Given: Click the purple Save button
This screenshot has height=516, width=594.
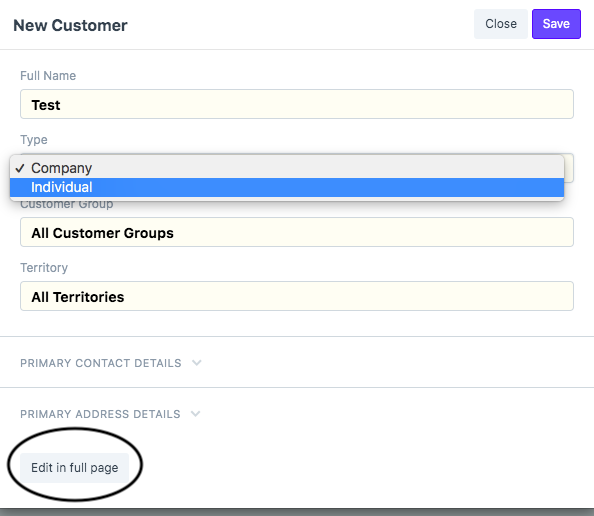Looking at the screenshot, I should [556, 24].
